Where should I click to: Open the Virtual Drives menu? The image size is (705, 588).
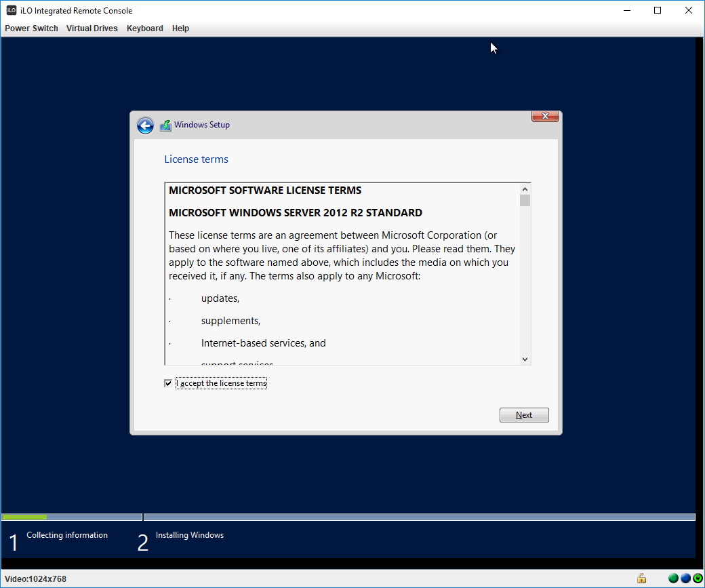(92, 28)
